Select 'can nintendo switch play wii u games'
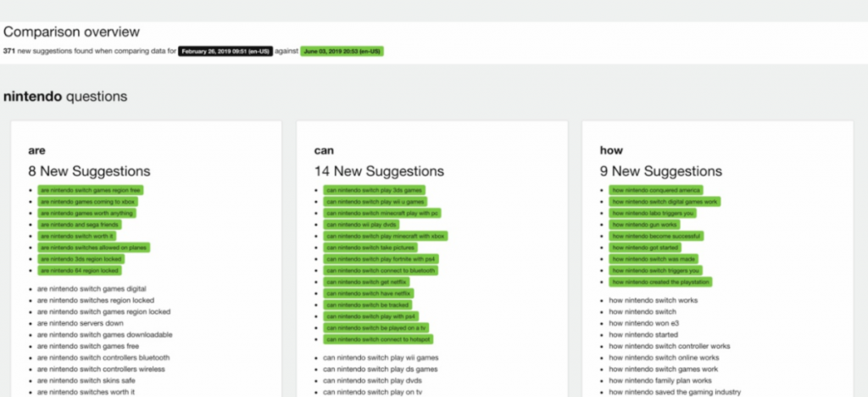Viewport: 868px width, 397px height. point(376,202)
